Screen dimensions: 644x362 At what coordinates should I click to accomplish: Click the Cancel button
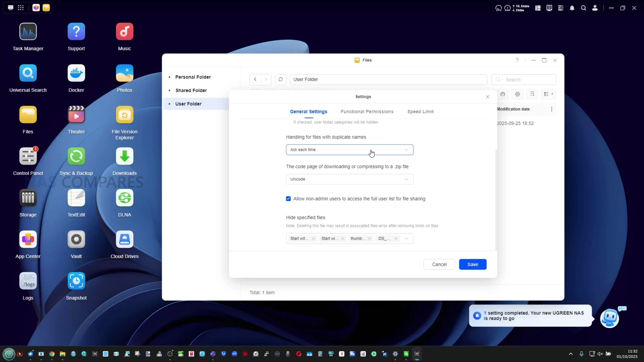click(439, 264)
